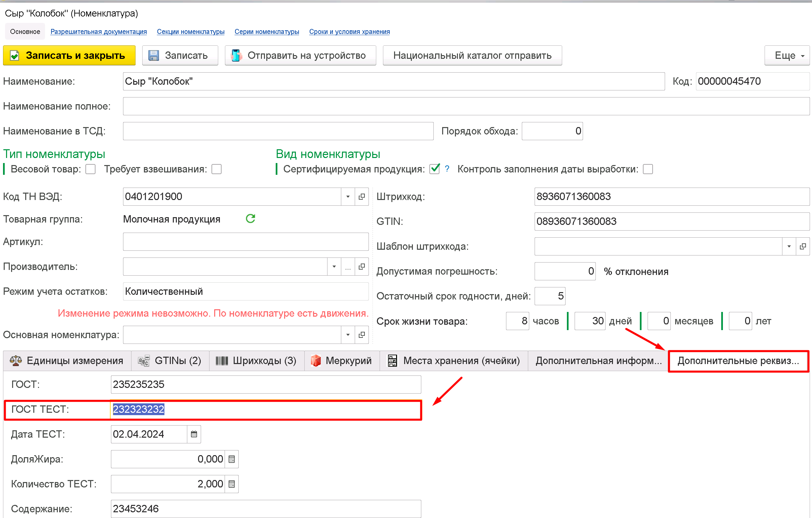The image size is (812, 518).
Task: Click the 'Записать' save button
Action: point(180,55)
